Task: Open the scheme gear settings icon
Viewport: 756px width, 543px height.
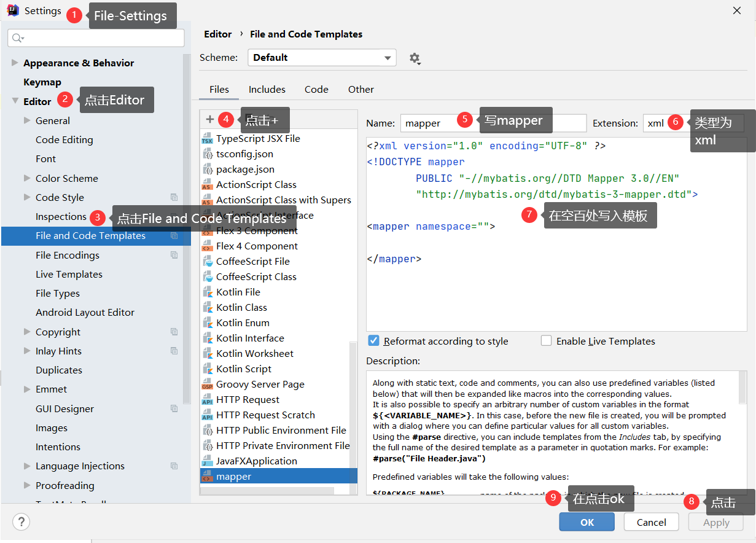Action: [x=415, y=58]
